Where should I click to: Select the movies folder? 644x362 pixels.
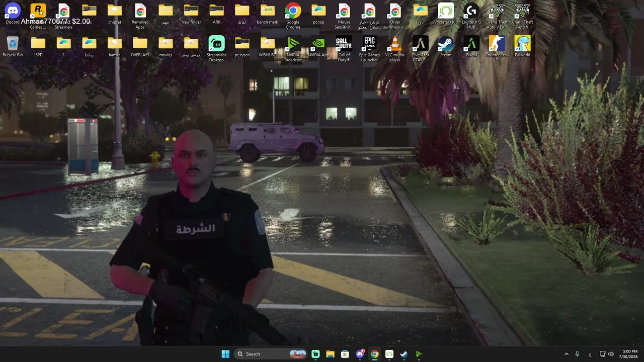[166, 47]
